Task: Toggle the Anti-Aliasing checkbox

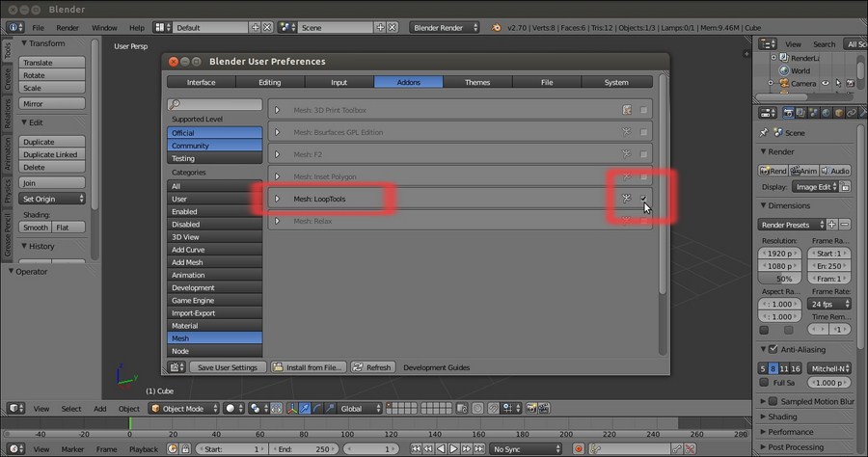Action: tap(773, 349)
